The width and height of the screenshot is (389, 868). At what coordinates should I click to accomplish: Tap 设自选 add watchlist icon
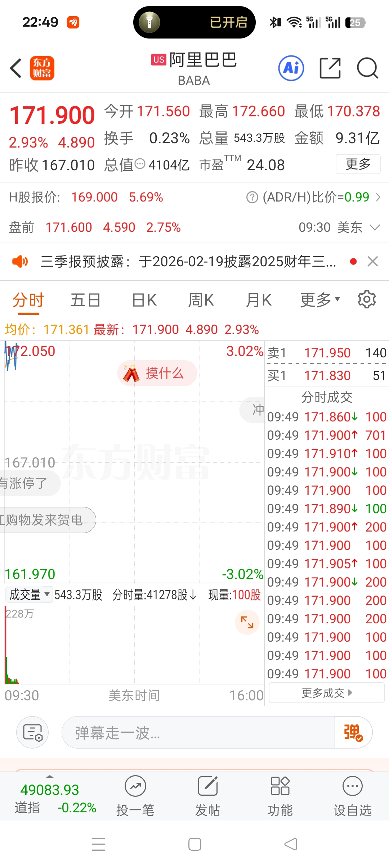[352, 796]
